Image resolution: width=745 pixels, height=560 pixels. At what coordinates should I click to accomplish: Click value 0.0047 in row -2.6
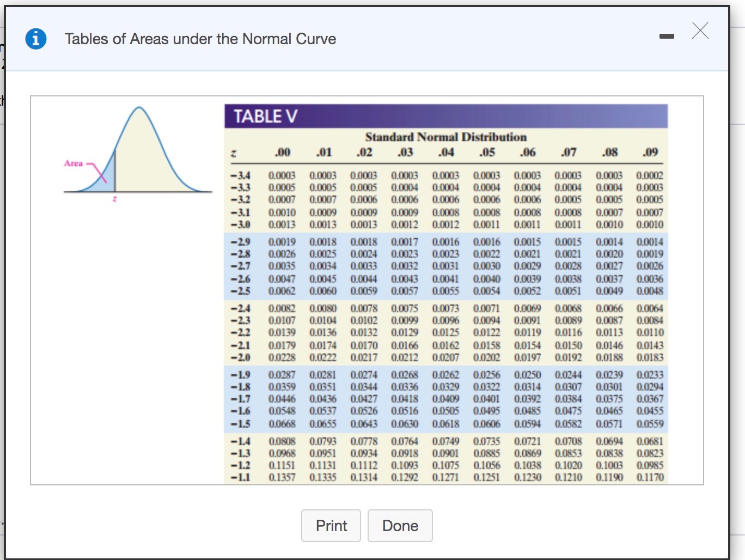coord(282,279)
